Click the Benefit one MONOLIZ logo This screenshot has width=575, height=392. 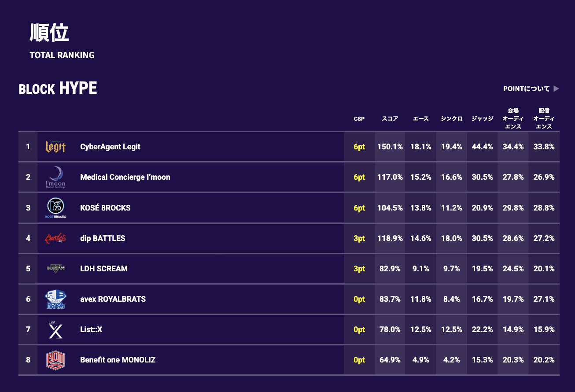click(55, 360)
